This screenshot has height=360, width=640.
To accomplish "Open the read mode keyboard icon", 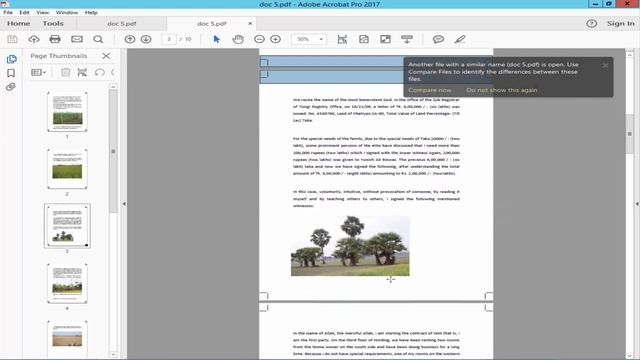I will tap(407, 39).
